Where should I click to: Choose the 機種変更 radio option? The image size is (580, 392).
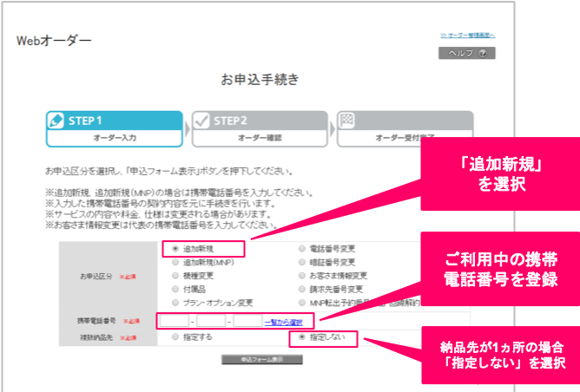[175, 276]
